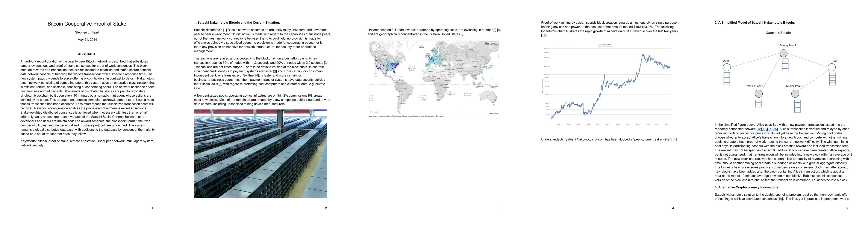868x225 pixels.
Task: Click the Street View pegman icon
Action: pos(376,58)
